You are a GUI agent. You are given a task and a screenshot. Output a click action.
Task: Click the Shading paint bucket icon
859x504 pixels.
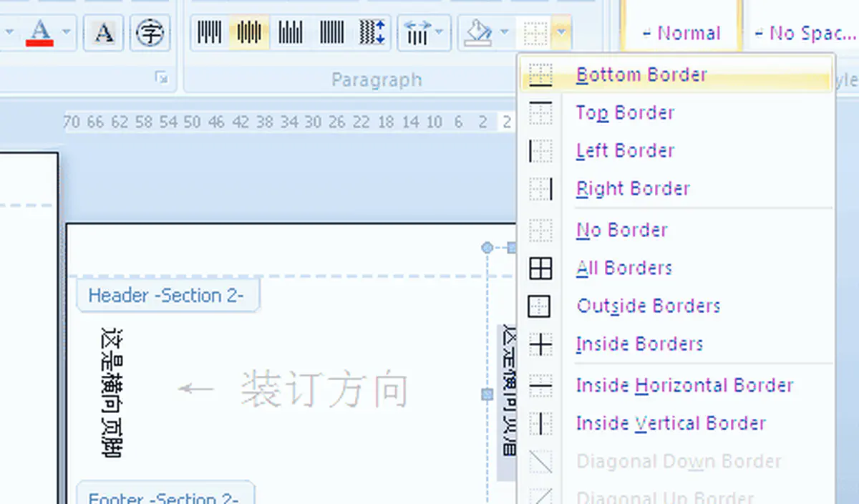pyautogui.click(x=477, y=33)
